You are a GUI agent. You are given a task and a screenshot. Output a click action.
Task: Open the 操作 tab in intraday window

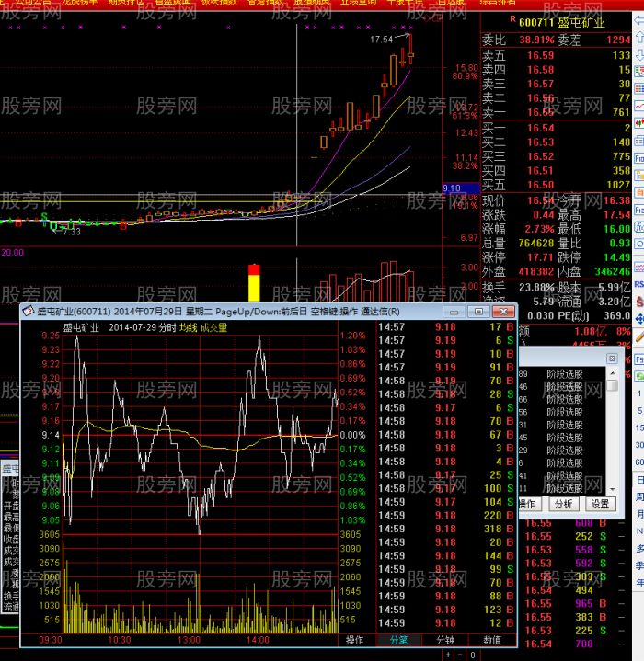[354, 640]
